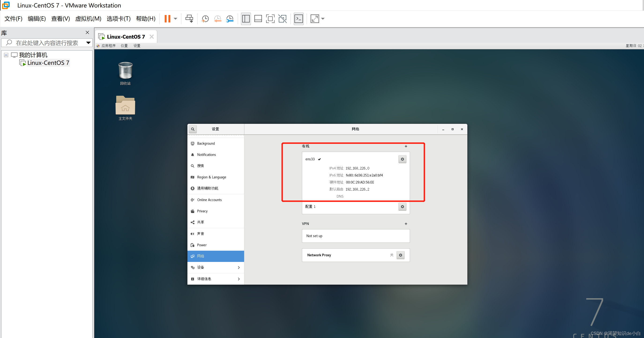Viewport: 644px width, 338px height.
Task: Minimize the network settings window
Action: [443, 129]
